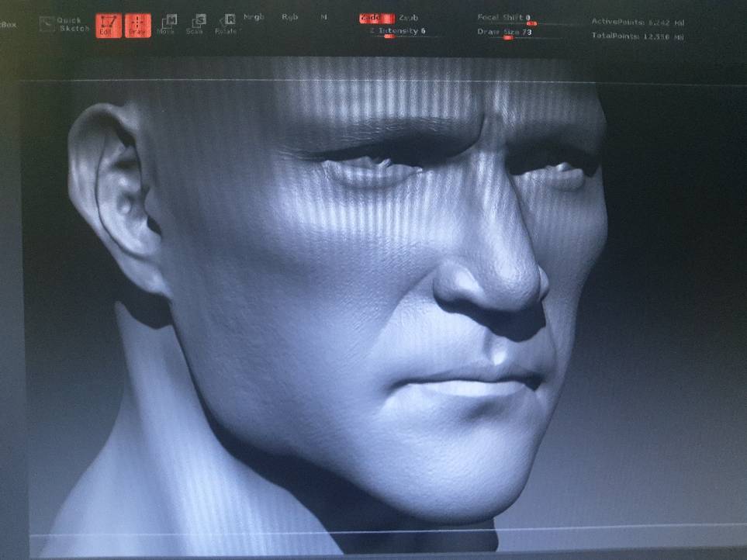Toggle Zsub sculpting mode
This screenshot has width=747, height=560.
(x=408, y=18)
